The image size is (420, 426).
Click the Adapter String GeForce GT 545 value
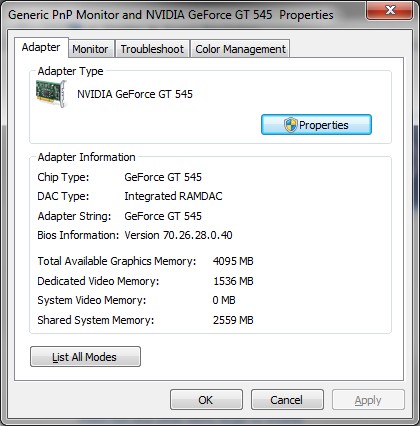coord(163,216)
